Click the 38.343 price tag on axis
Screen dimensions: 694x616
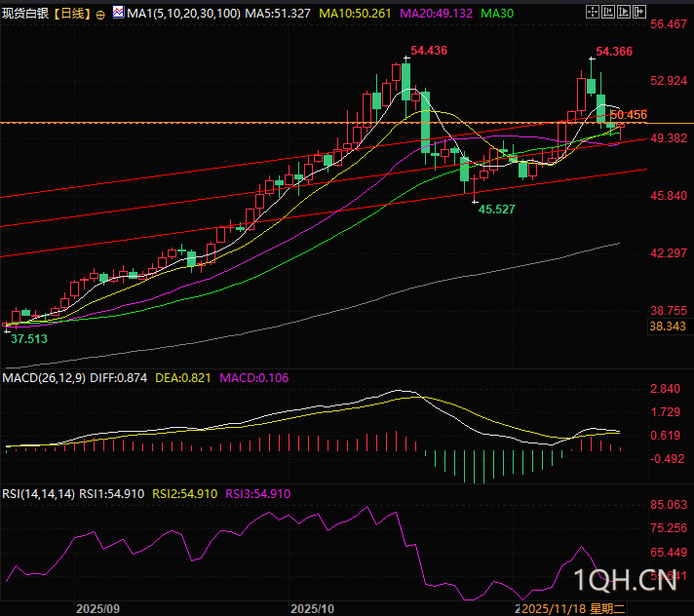pos(668,327)
